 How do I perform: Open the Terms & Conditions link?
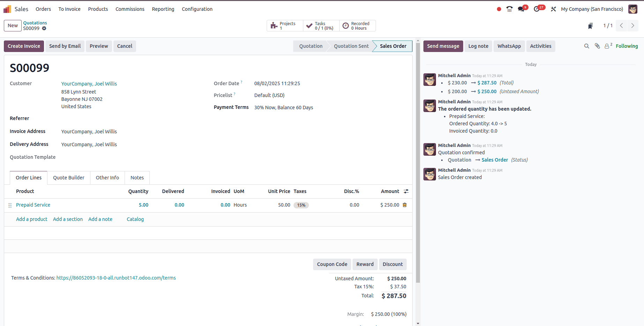[116, 277]
